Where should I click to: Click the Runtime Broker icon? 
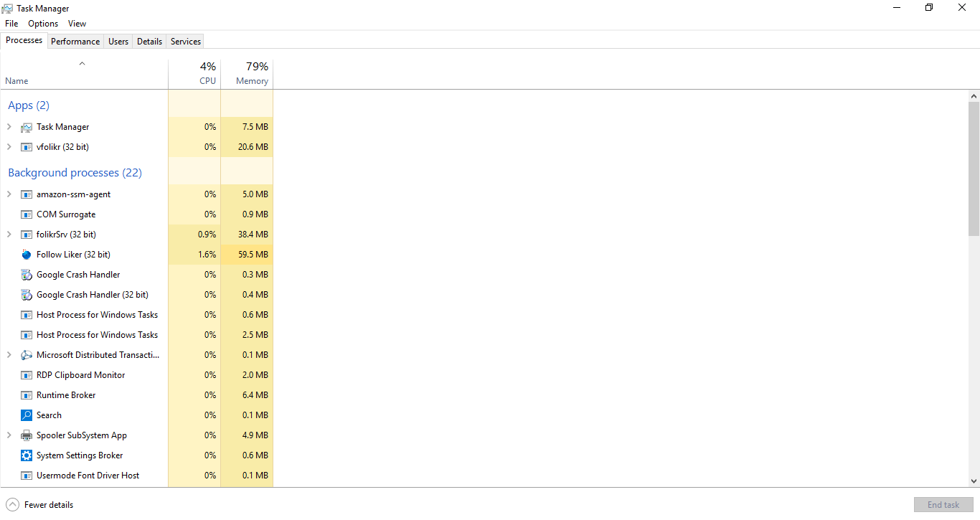(27, 395)
